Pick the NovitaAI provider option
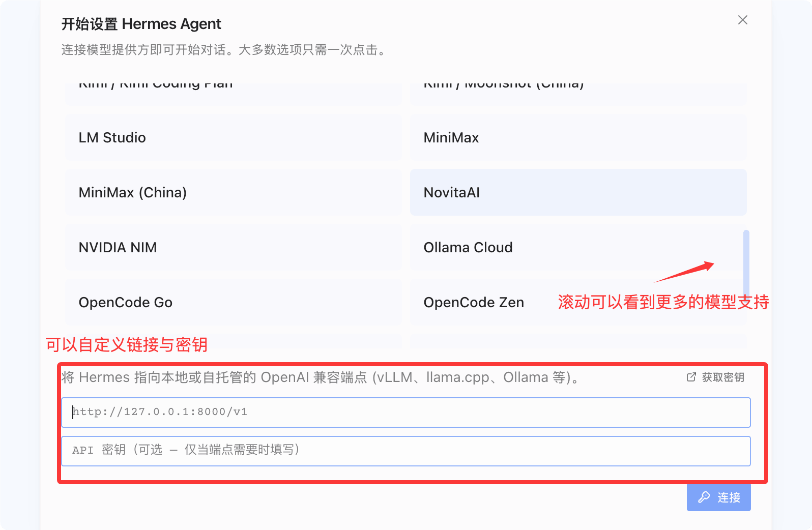 point(578,192)
